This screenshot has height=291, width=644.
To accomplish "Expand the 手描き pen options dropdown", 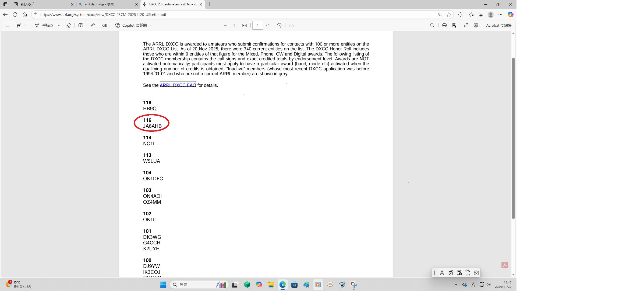I will pyautogui.click(x=59, y=25).
